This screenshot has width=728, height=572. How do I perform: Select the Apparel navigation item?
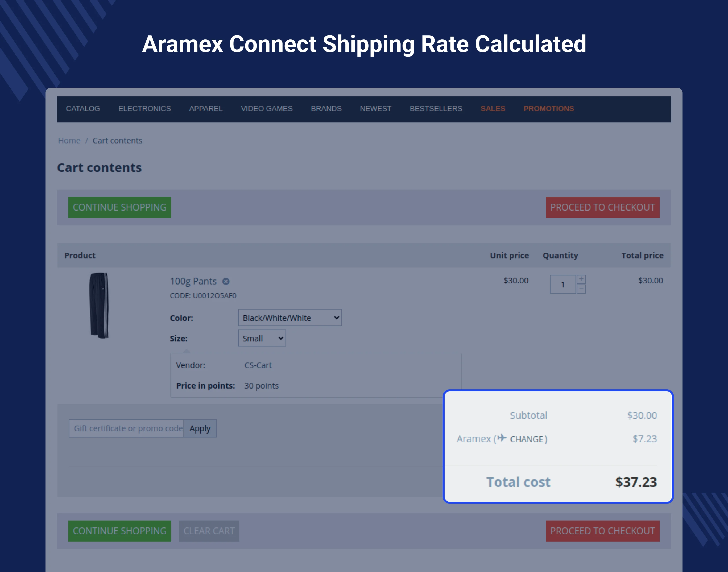tap(206, 109)
